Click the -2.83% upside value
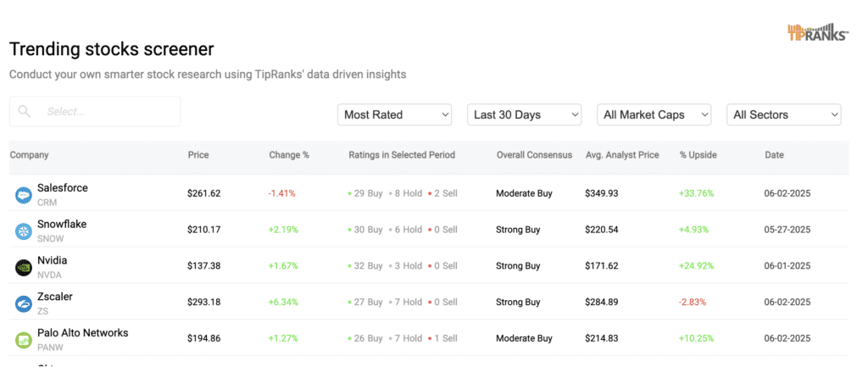868x367 pixels. click(693, 303)
